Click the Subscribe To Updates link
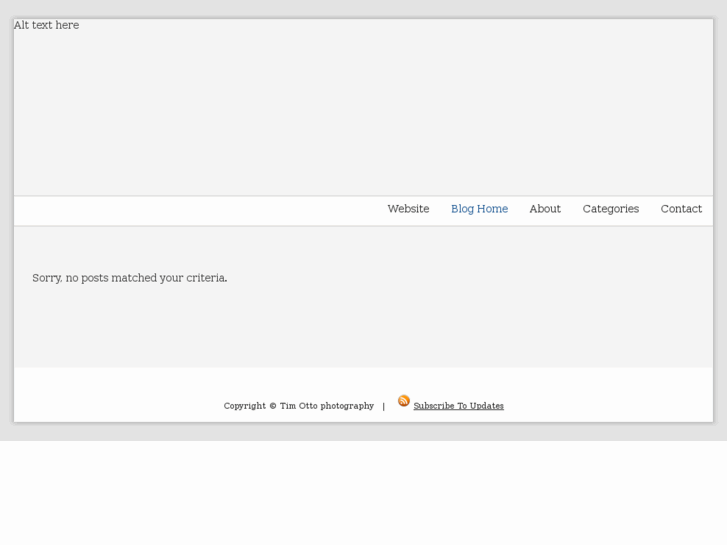Image resolution: width=727 pixels, height=545 pixels. pyautogui.click(x=458, y=406)
